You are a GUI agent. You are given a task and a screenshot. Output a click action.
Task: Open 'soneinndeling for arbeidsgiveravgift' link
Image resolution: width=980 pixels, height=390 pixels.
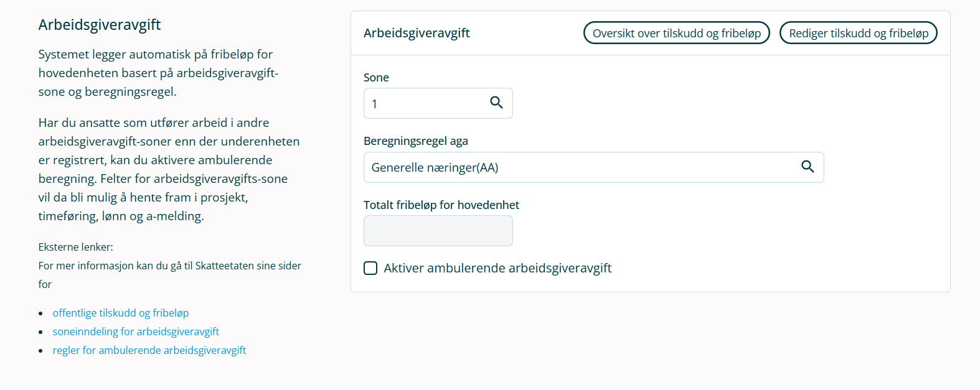click(136, 332)
